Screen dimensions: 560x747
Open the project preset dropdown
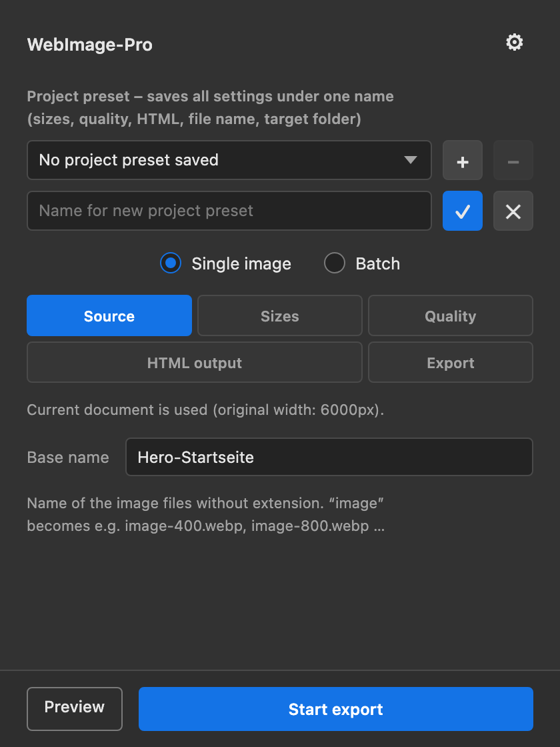tap(229, 160)
